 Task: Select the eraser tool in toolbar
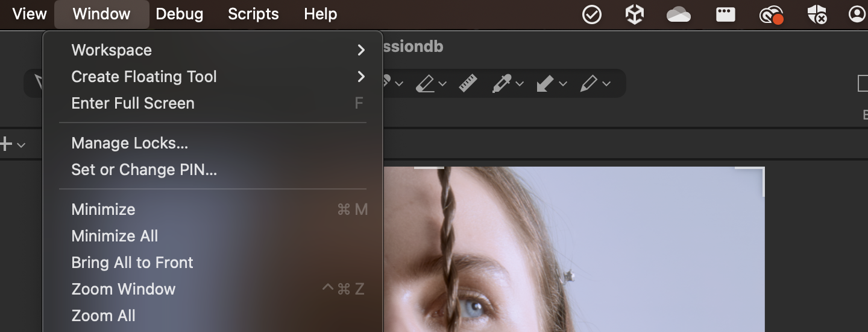[x=426, y=83]
